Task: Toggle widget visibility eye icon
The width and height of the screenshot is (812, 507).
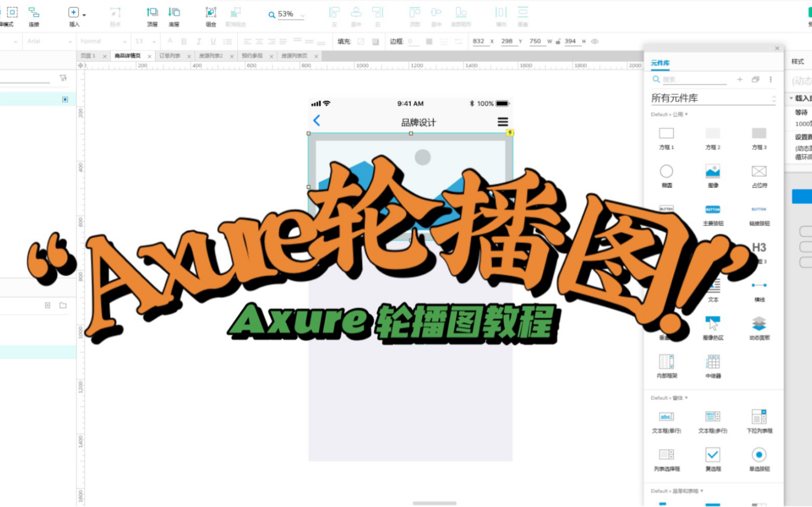Action: point(595,42)
